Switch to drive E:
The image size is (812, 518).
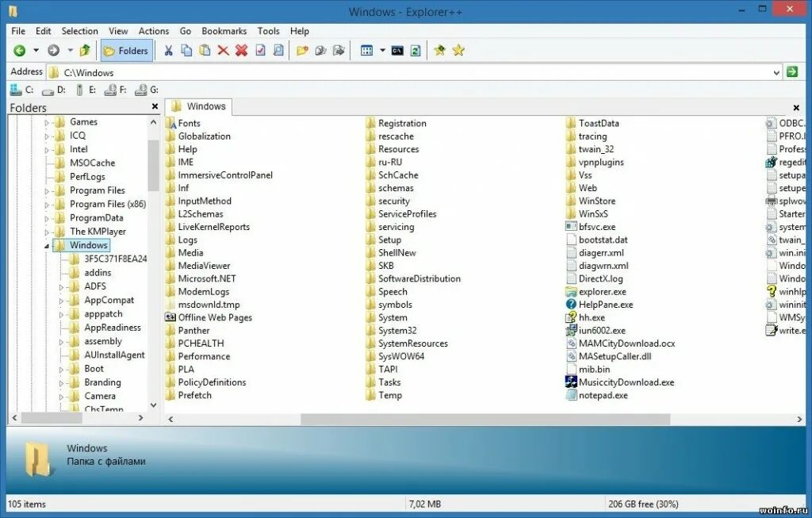coord(86,90)
